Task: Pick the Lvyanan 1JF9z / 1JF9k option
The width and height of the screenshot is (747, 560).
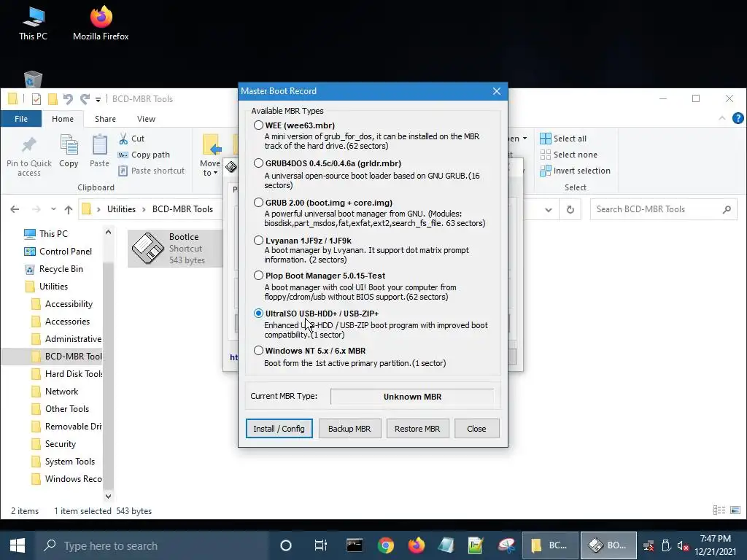Action: click(258, 241)
